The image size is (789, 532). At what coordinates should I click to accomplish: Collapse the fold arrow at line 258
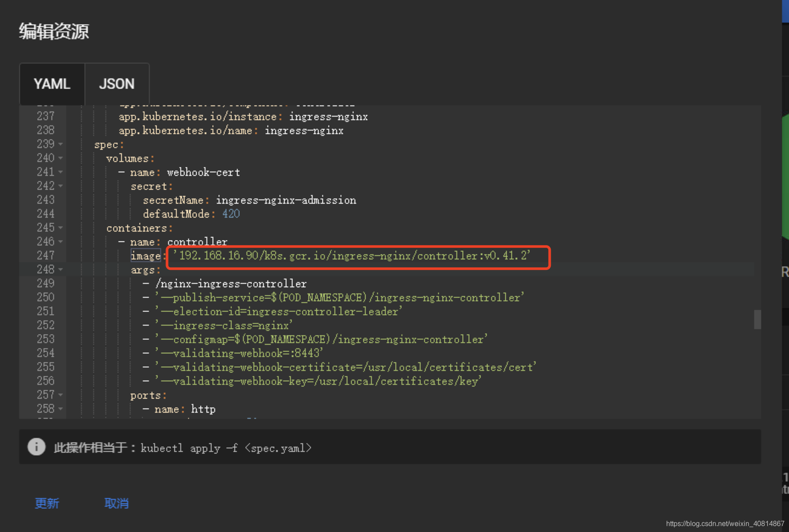coord(61,409)
